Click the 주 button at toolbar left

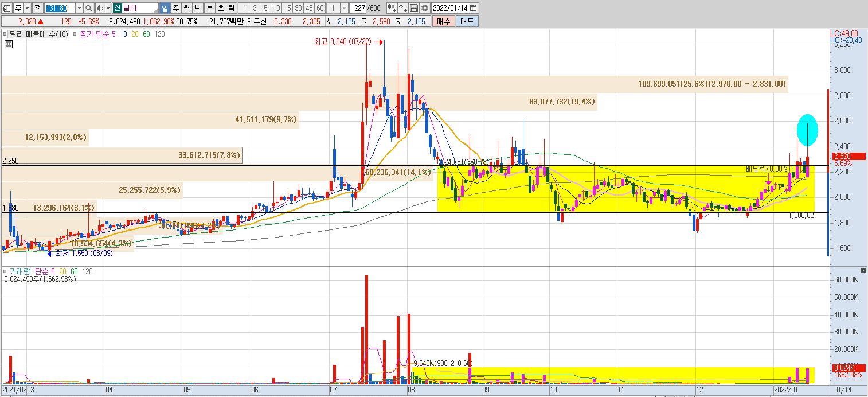18,8
